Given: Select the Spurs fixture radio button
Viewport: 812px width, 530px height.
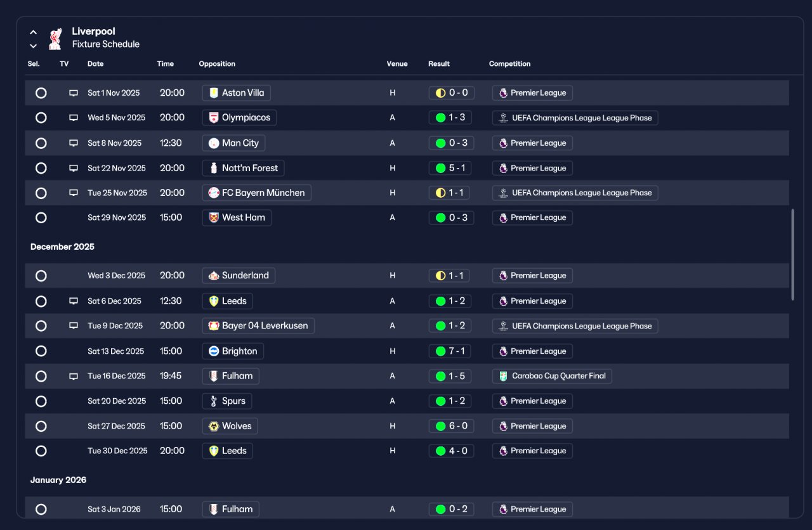Looking at the screenshot, I should tap(41, 401).
